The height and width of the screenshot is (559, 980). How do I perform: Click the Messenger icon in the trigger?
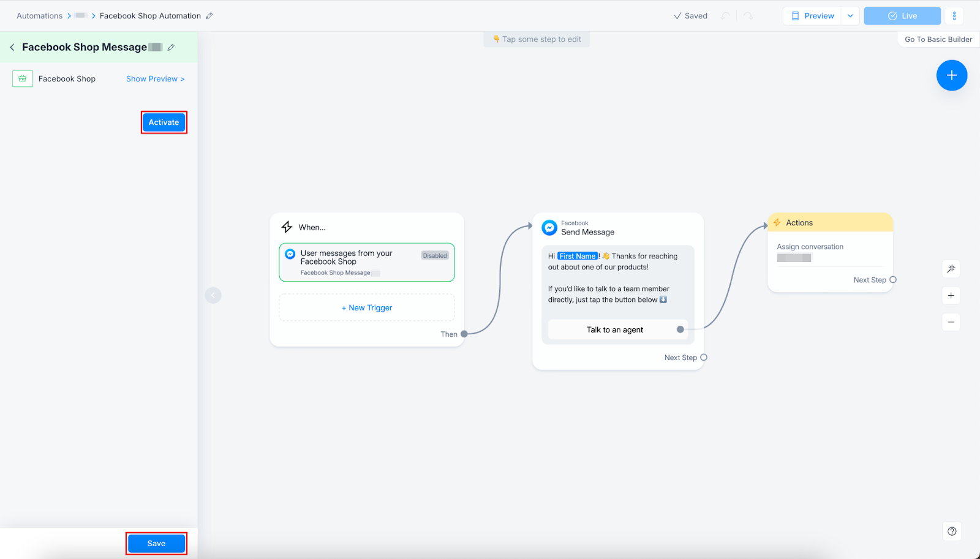pyautogui.click(x=290, y=253)
